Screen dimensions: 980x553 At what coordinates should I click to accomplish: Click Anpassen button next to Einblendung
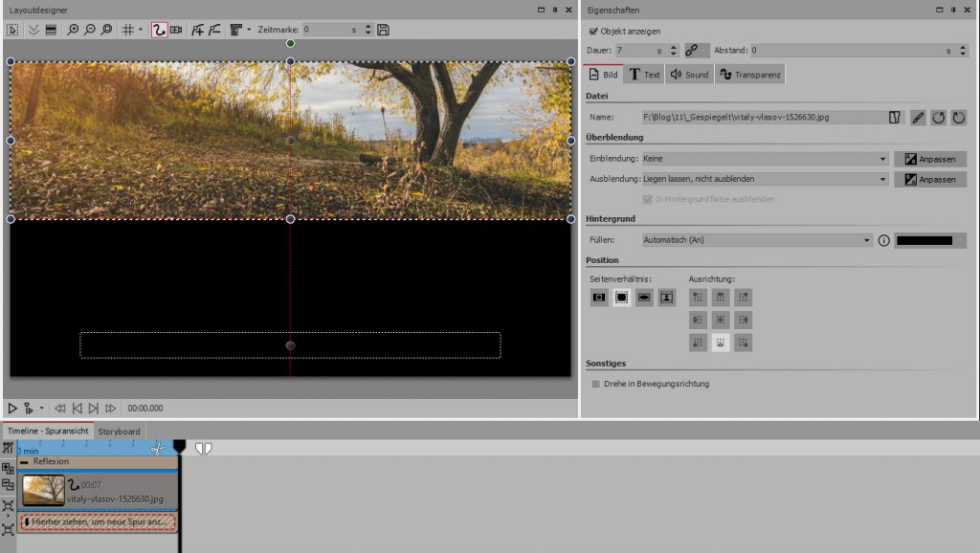929,159
